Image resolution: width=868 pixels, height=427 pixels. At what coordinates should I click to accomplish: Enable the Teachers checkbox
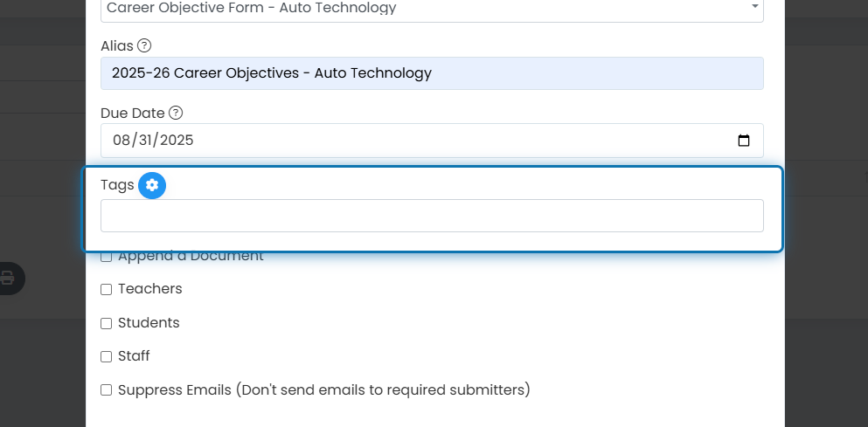pos(107,290)
